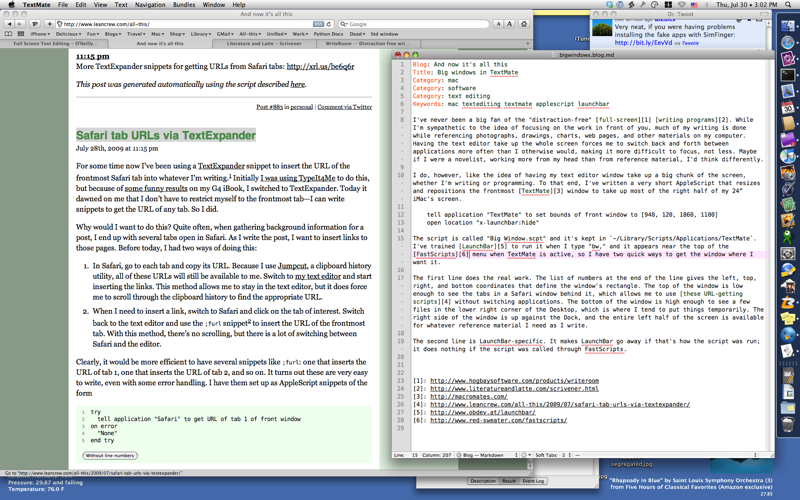Go forward in the Safari window
This screenshot has height=500, width=800.
[x=20, y=23]
